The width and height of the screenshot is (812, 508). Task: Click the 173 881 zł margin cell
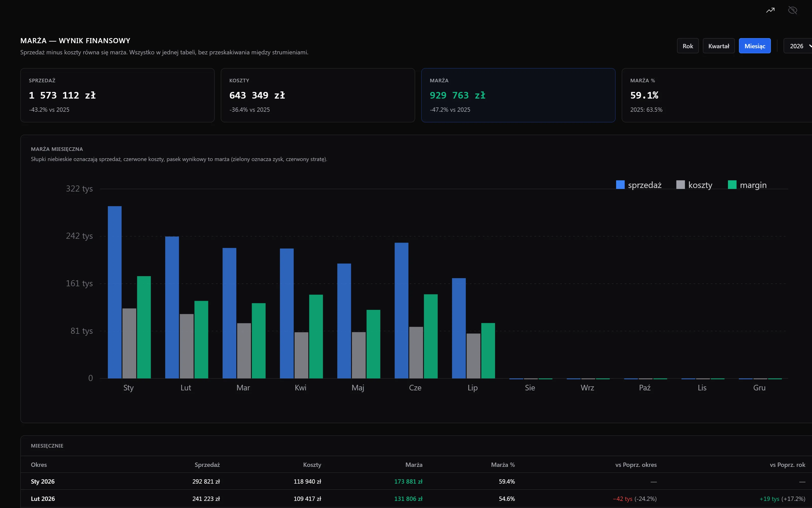tap(408, 482)
